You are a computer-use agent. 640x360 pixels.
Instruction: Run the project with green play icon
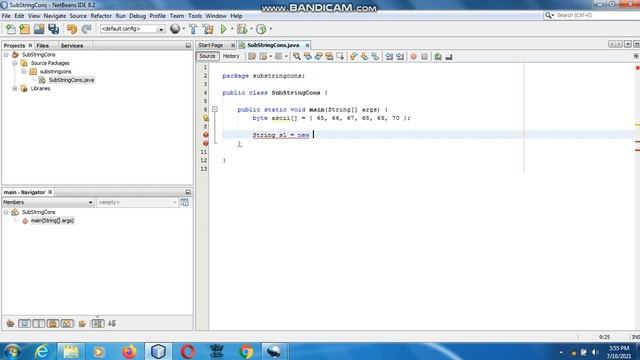223,29
